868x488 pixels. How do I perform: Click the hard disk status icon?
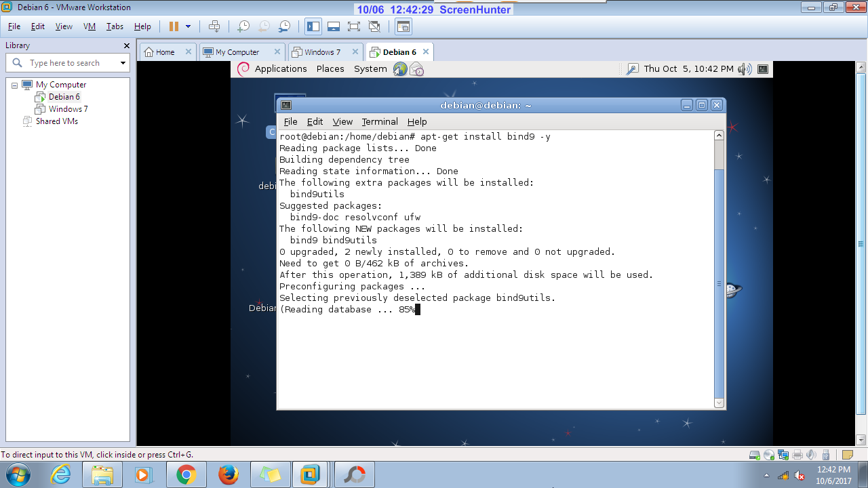click(754, 455)
